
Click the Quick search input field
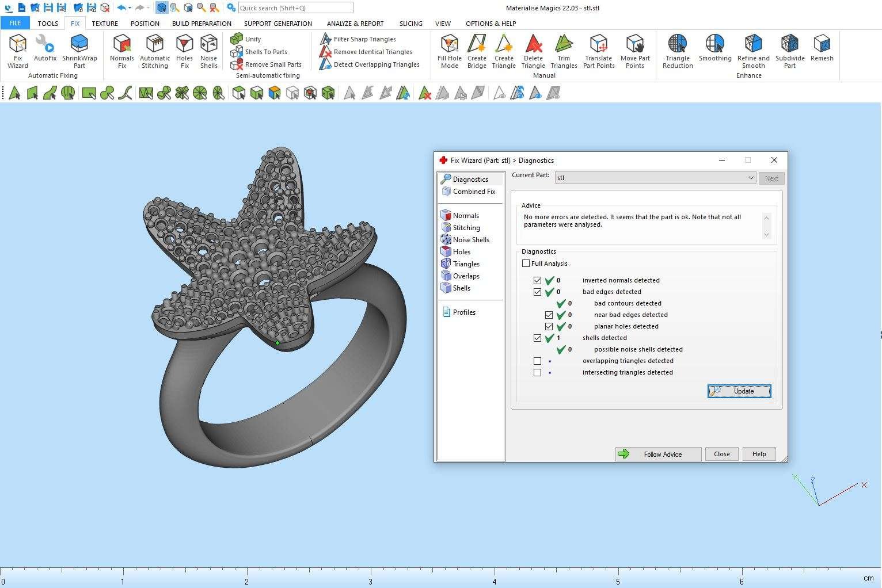point(295,8)
